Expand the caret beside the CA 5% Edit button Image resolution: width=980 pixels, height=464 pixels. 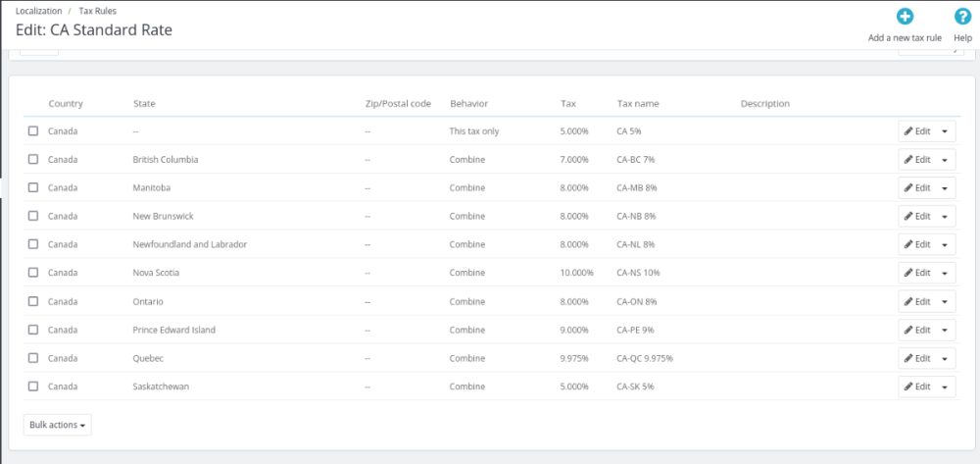pyautogui.click(x=945, y=131)
